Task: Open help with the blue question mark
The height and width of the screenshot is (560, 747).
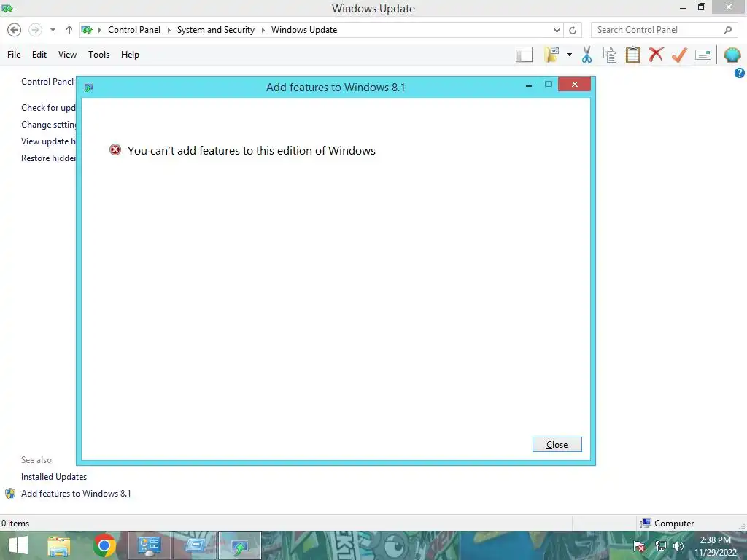Action: click(x=740, y=73)
